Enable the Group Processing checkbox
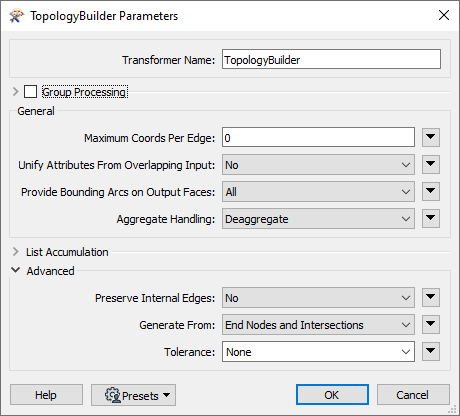This screenshot has width=460, height=416. (x=30, y=92)
